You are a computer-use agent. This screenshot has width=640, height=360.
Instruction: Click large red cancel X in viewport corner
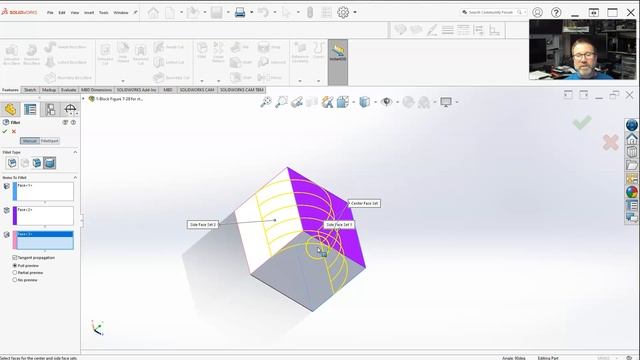[611, 142]
